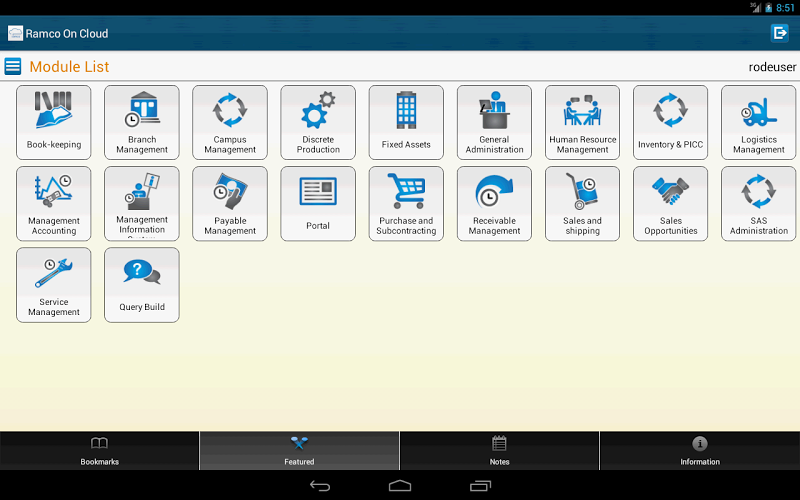Open the Information tab
Screen dimensions: 800x500
tap(700, 451)
